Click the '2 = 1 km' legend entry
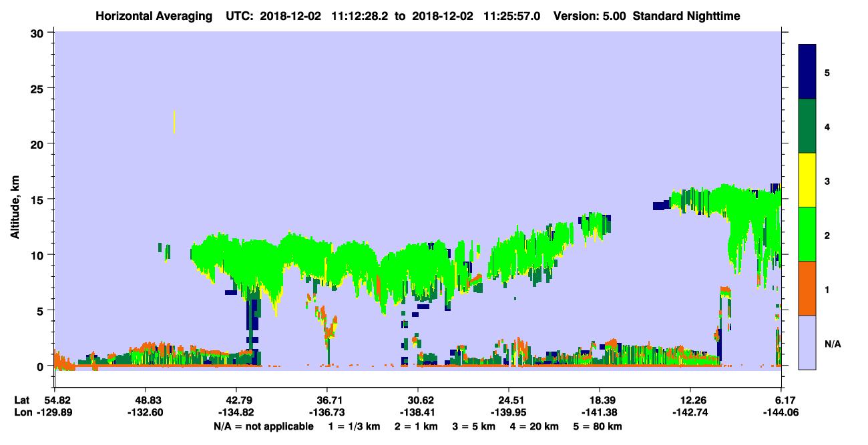 (x=415, y=426)
